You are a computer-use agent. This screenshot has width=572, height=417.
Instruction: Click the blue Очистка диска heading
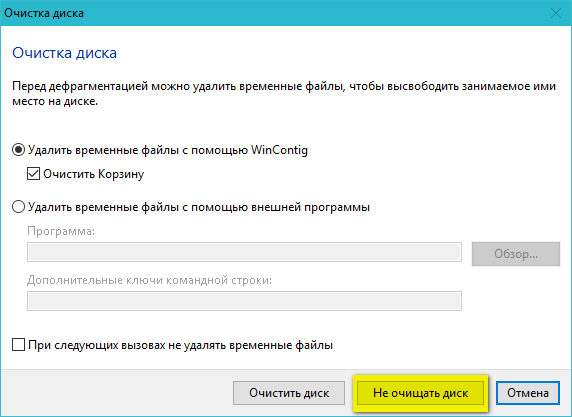click(65, 53)
